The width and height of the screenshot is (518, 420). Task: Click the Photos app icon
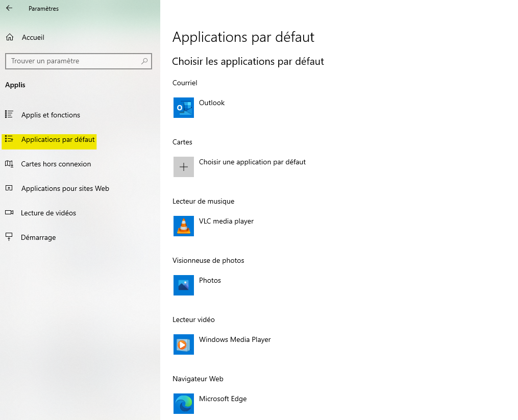pos(184,285)
